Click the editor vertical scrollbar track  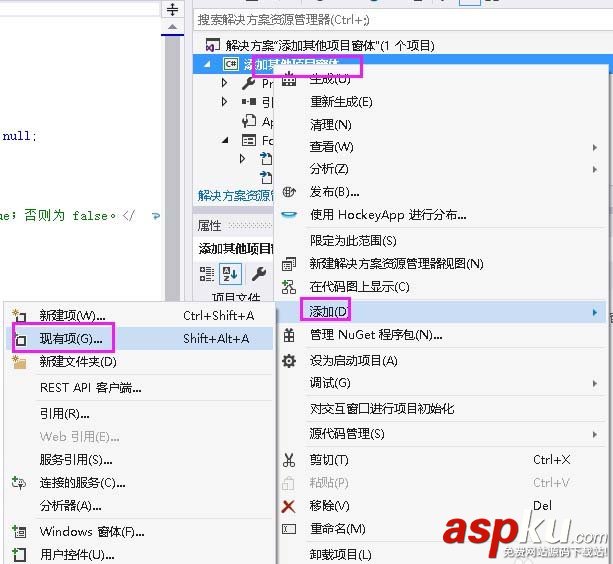tap(172, 168)
